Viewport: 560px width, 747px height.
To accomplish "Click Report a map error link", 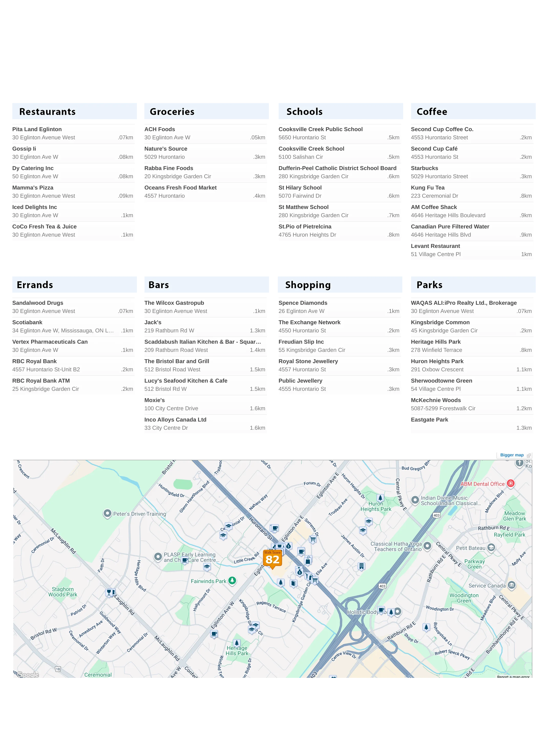I will pos(513,676).
